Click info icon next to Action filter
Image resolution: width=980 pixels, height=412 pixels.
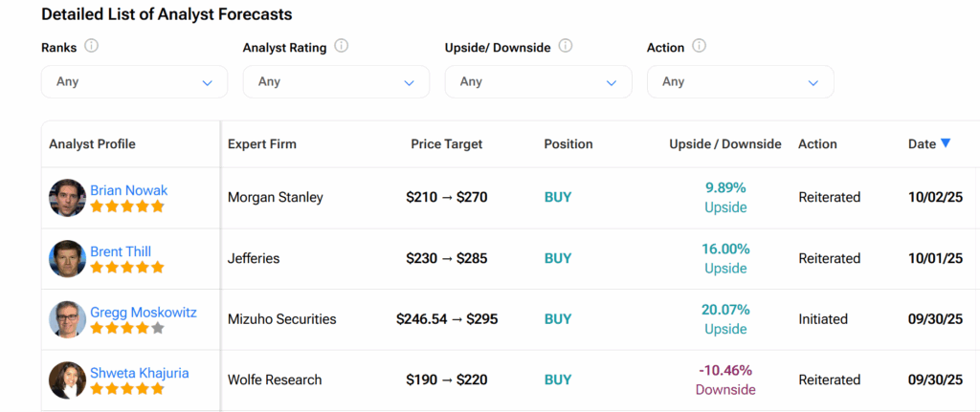[699, 46]
